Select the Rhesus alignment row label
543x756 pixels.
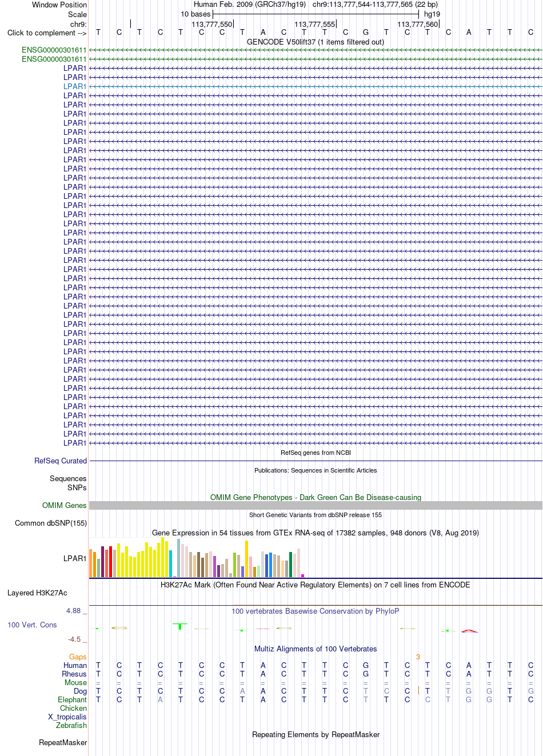[74, 674]
